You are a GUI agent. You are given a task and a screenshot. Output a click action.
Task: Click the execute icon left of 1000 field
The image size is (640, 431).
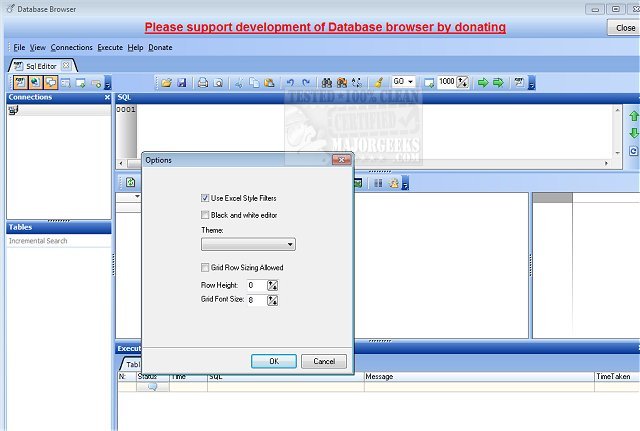(429, 83)
